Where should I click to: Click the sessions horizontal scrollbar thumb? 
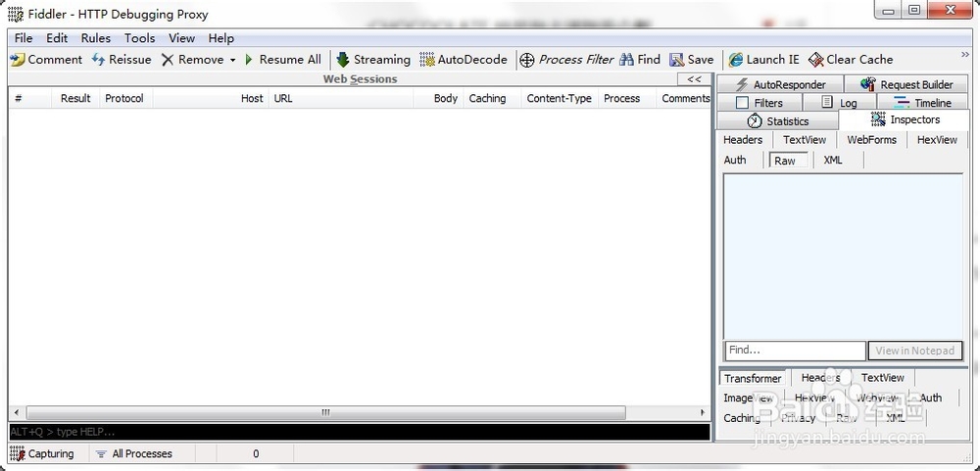[325, 413]
